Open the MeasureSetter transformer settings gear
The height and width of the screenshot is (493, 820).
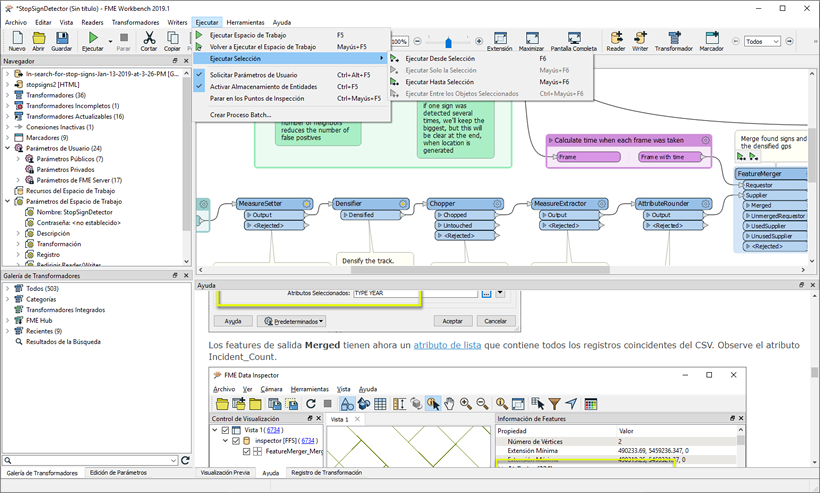(306, 203)
